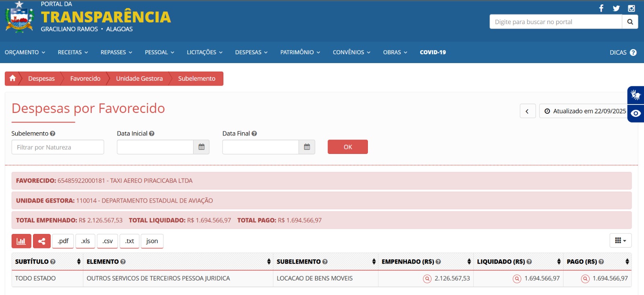644x295 pixels.
Task: Click the Alagoas coat of arms logo
Action: point(19,17)
